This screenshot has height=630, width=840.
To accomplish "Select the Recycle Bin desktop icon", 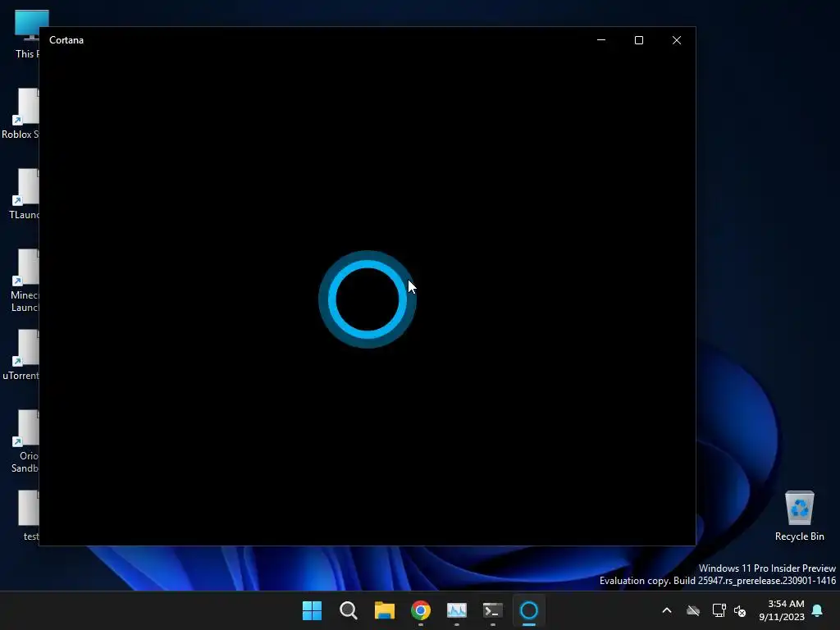I will coord(799,516).
